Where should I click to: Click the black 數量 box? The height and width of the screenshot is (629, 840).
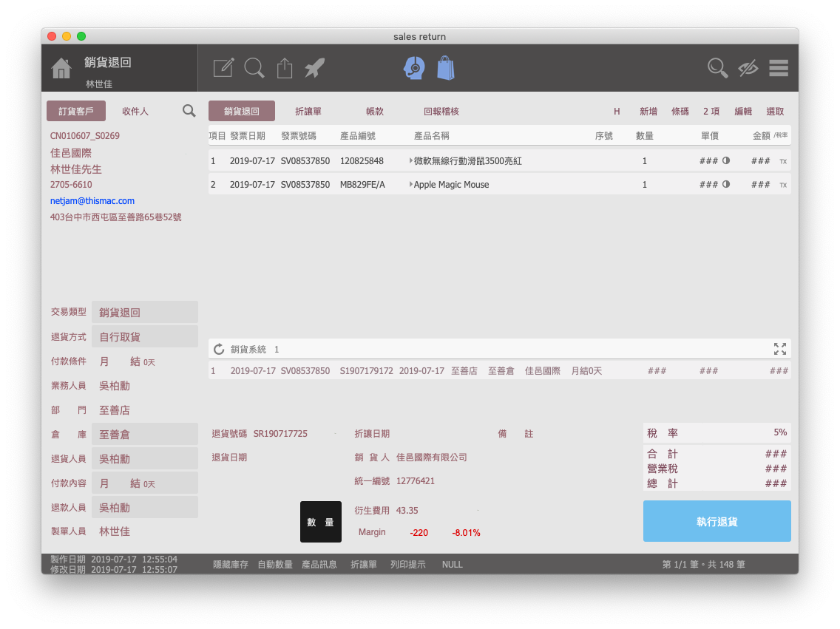pyautogui.click(x=321, y=522)
